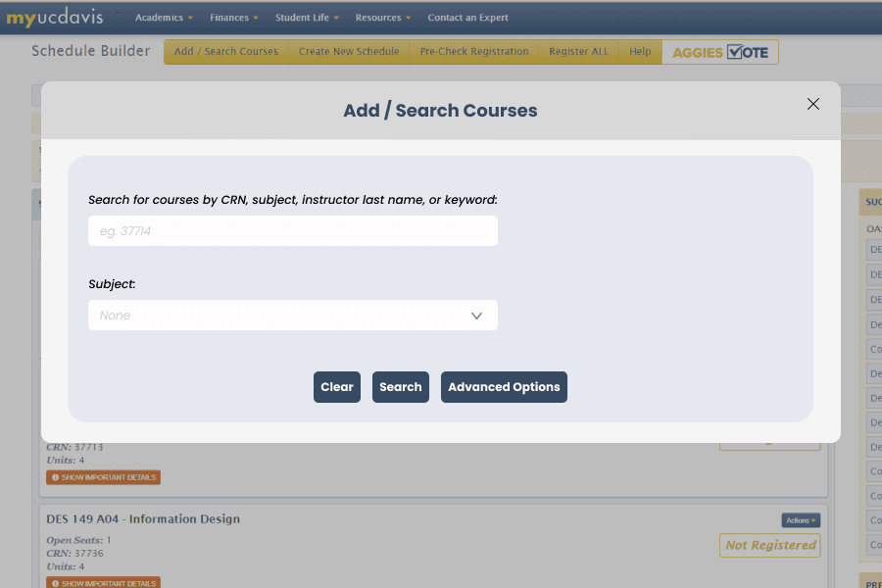Viewport: 882px width, 588px height.
Task: Open Create New Schedule tab
Action: 349,52
